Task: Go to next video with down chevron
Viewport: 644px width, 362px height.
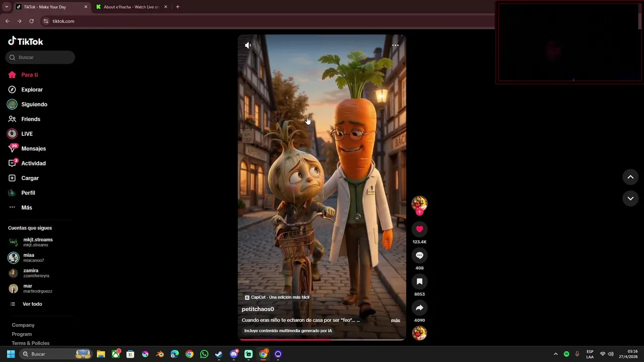Action: [630, 199]
